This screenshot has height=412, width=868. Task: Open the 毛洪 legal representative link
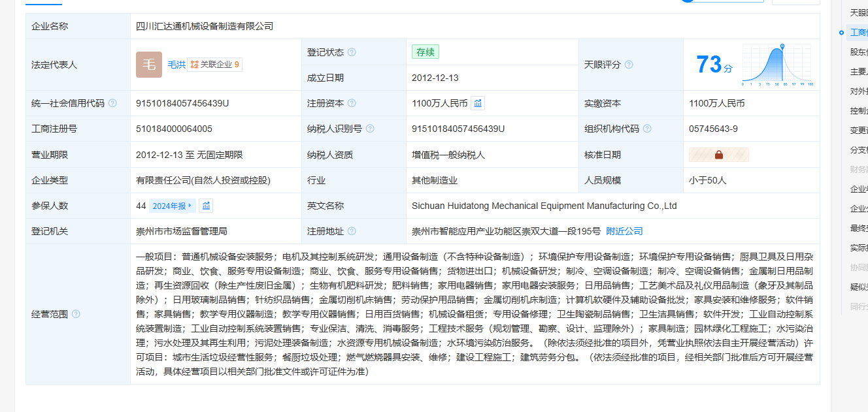(x=176, y=65)
